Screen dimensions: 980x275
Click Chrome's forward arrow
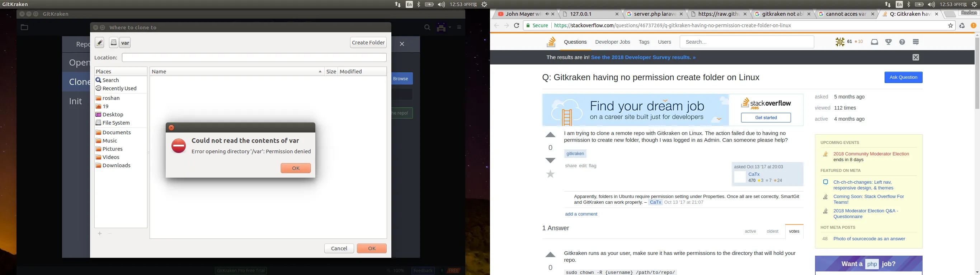pyautogui.click(x=507, y=26)
